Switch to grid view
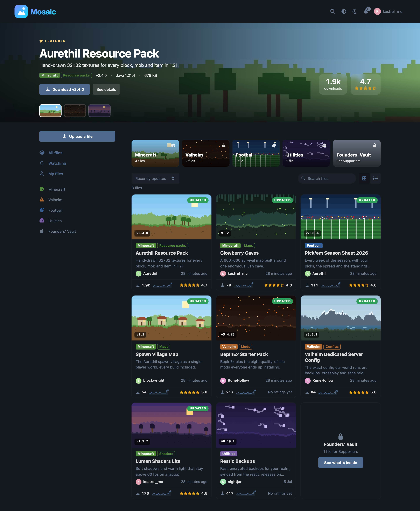The width and height of the screenshot is (420, 511). (x=364, y=179)
